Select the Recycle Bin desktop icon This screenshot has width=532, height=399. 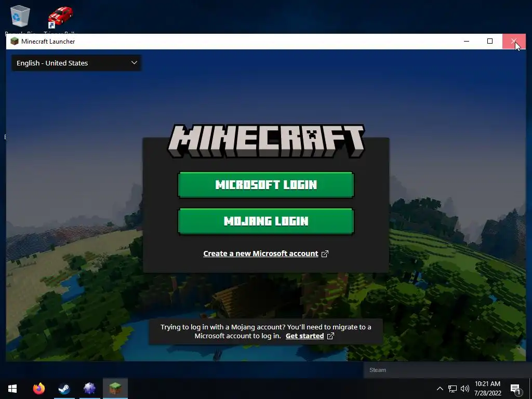(20, 16)
